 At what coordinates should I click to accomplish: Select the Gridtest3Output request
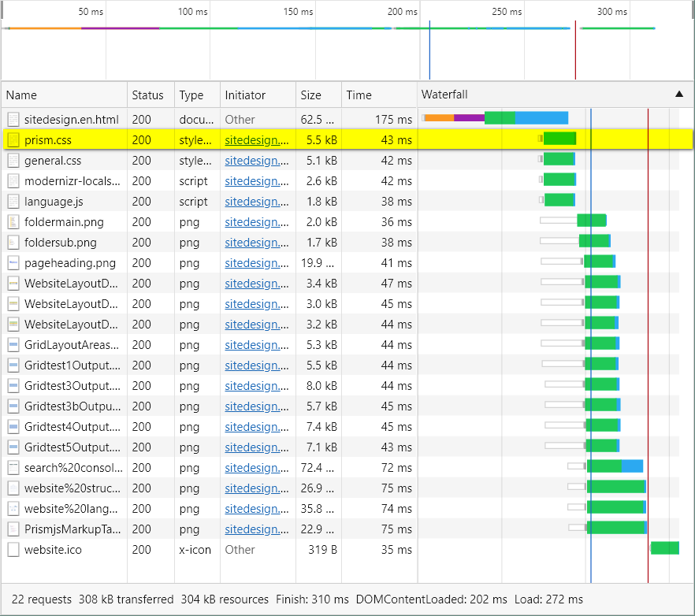tap(72, 386)
